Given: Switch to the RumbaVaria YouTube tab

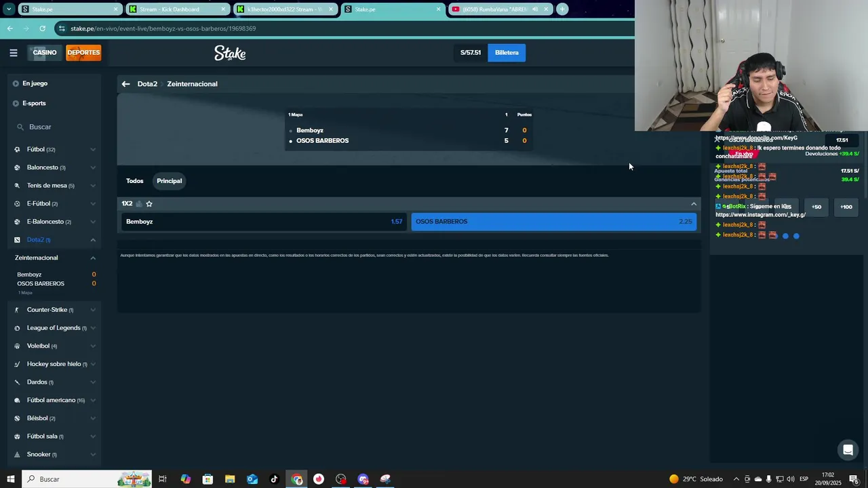Looking at the screenshot, I should pyautogui.click(x=500, y=9).
